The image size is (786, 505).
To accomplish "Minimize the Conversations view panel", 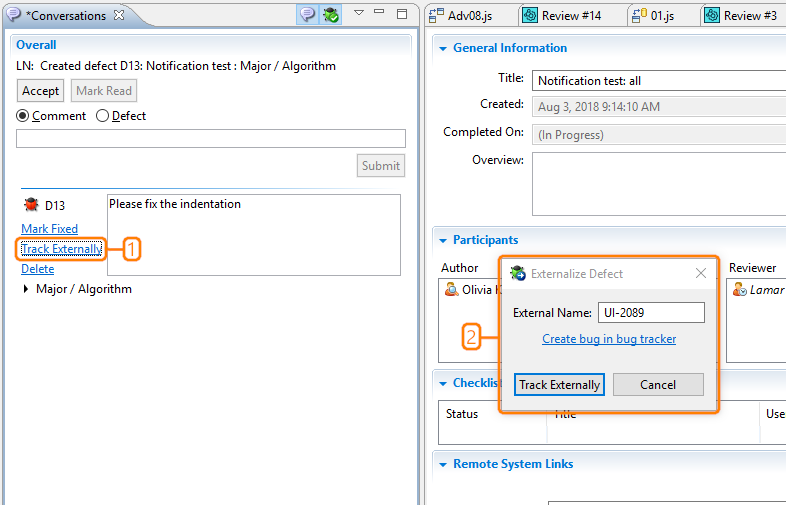I will (x=379, y=12).
